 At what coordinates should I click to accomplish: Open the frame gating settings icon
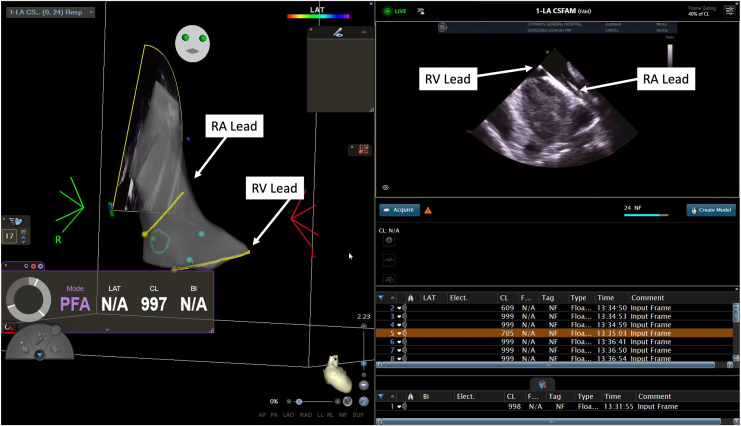(730, 11)
